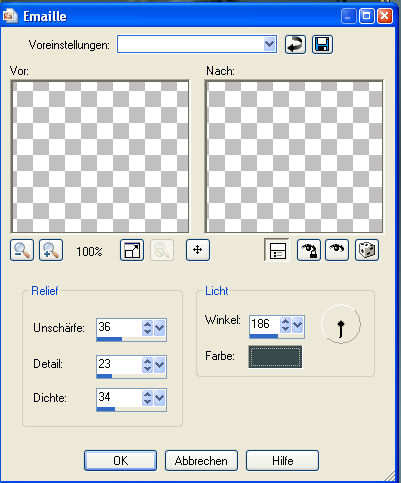Click the Abbrechen button
401x483 pixels.
(x=201, y=461)
